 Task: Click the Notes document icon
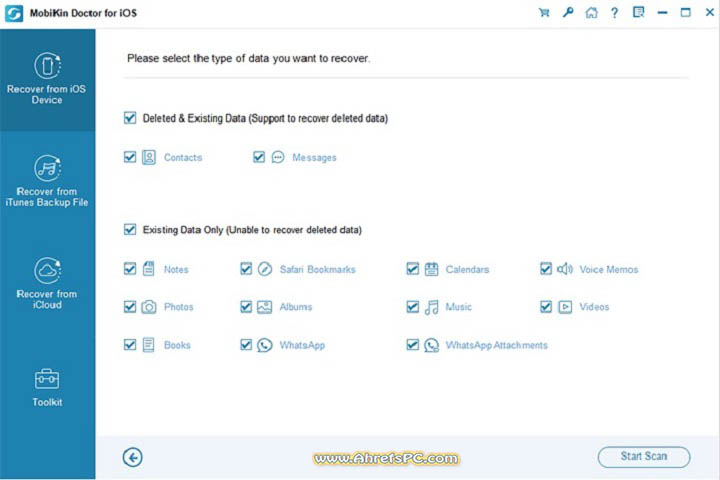tap(149, 269)
